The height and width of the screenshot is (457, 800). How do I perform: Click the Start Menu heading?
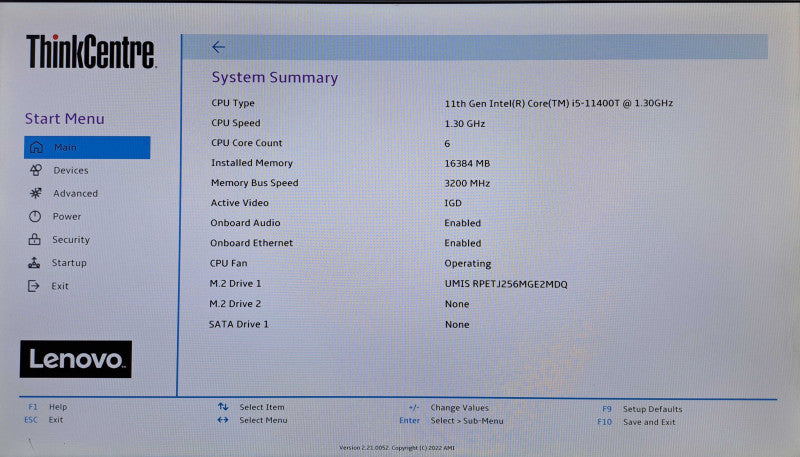65,119
